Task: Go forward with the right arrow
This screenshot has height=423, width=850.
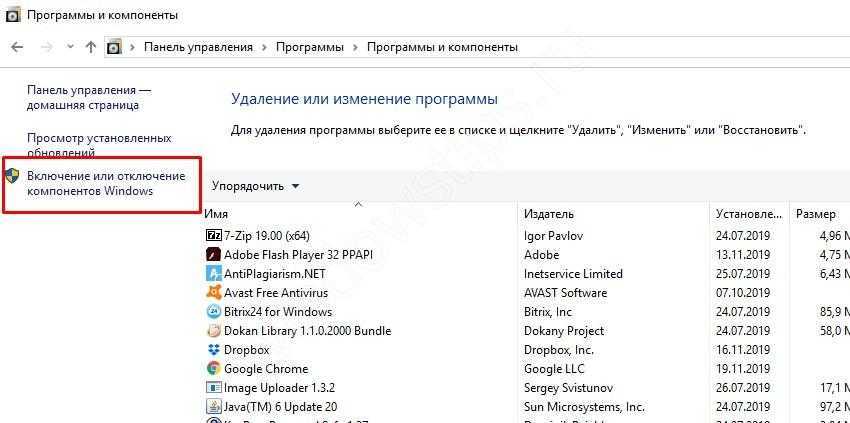Action: click(x=47, y=47)
